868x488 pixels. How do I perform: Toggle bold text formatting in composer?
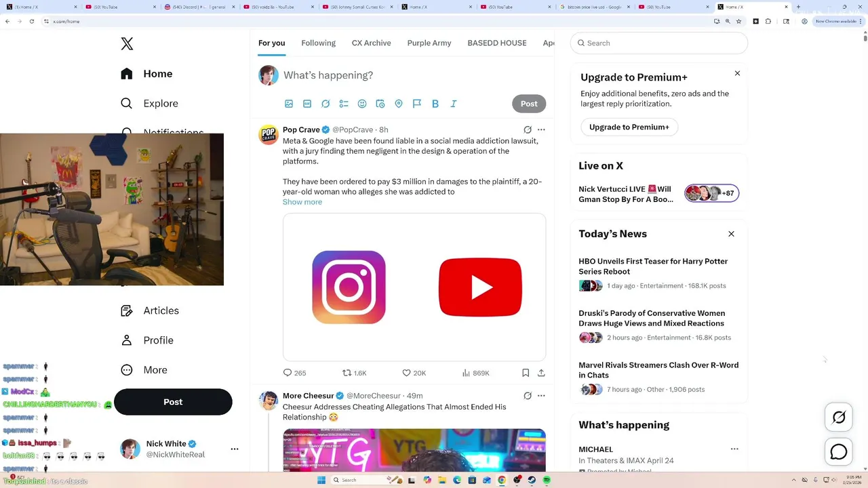tap(435, 104)
